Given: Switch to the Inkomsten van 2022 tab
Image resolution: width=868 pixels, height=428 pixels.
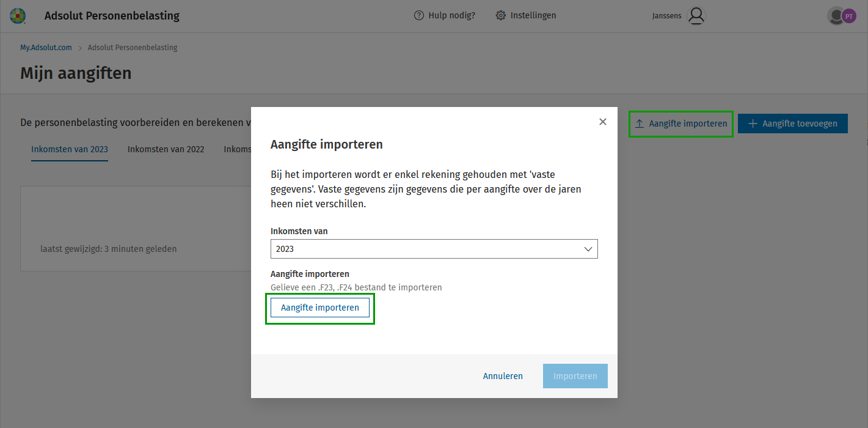Looking at the screenshot, I should (166, 149).
